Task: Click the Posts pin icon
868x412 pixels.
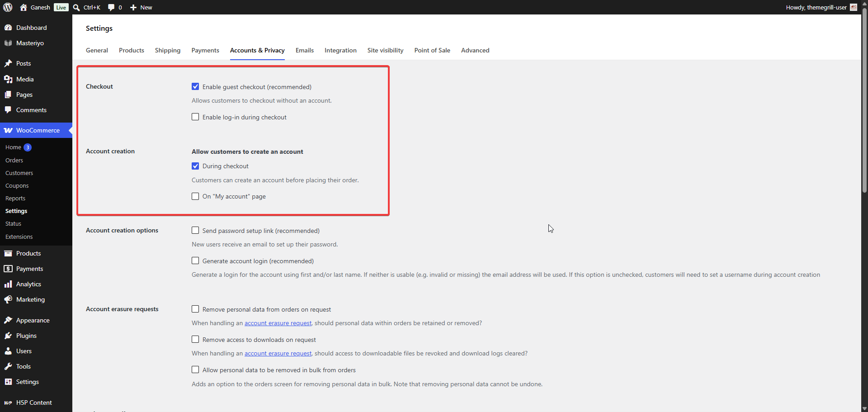Action: click(x=8, y=63)
